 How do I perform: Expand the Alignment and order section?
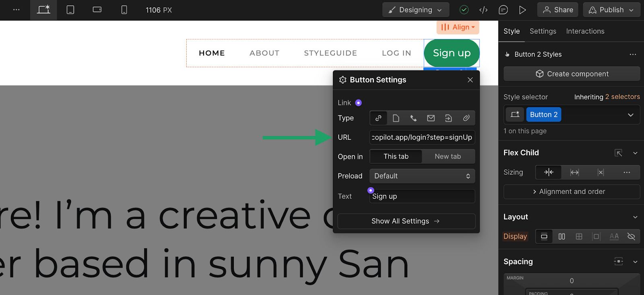click(x=572, y=192)
